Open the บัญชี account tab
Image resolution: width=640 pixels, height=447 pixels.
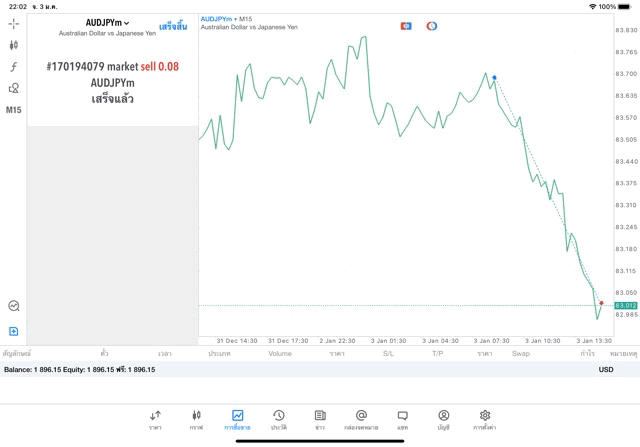point(443,419)
